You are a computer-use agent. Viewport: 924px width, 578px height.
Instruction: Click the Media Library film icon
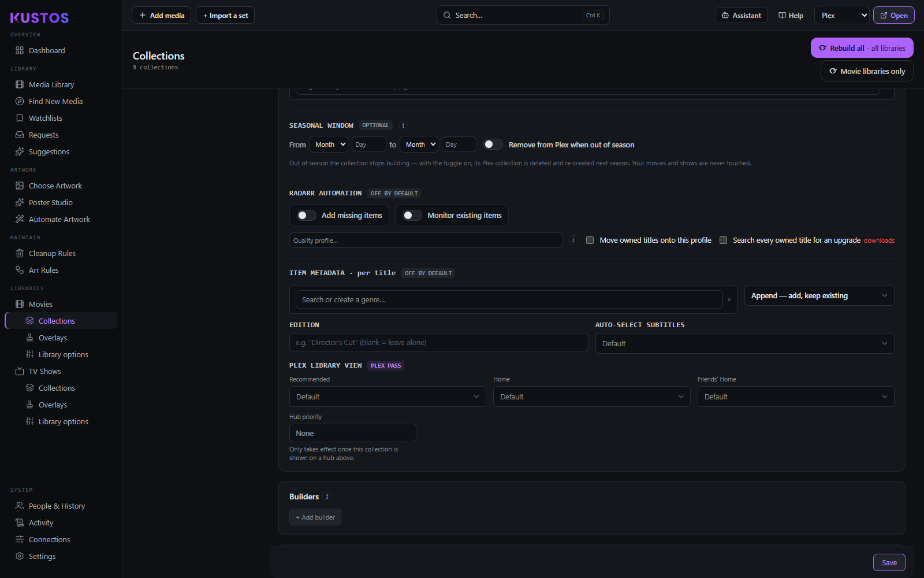(20, 84)
